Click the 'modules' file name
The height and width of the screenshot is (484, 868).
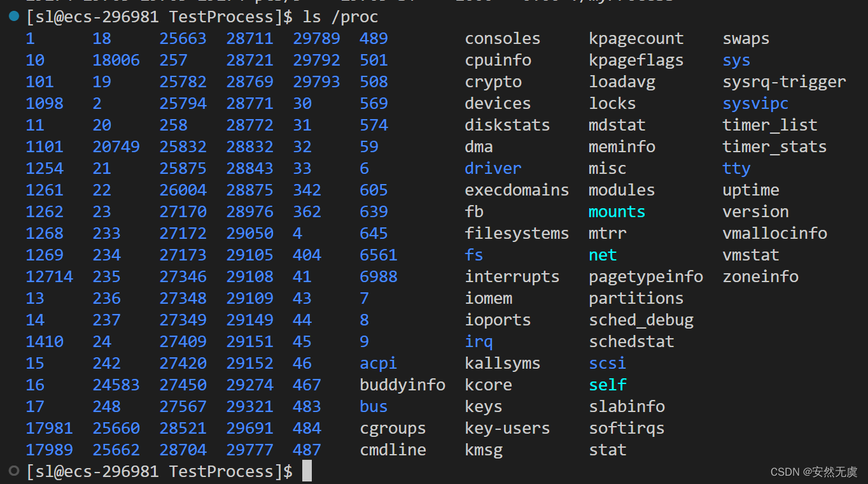(x=622, y=190)
